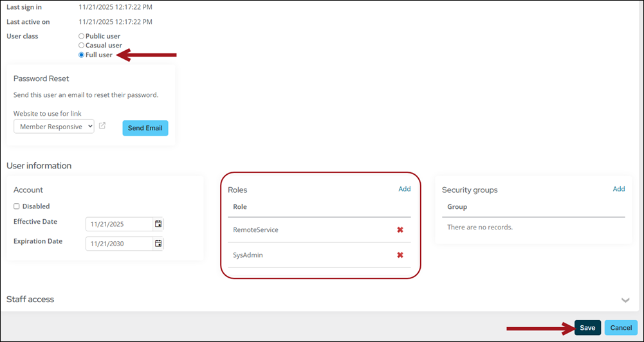Open the Effective Date calendar picker
The image size is (644, 342).
pyautogui.click(x=158, y=224)
